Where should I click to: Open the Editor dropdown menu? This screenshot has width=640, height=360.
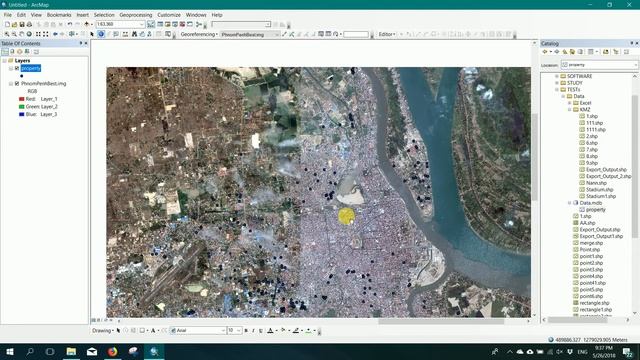(387, 34)
